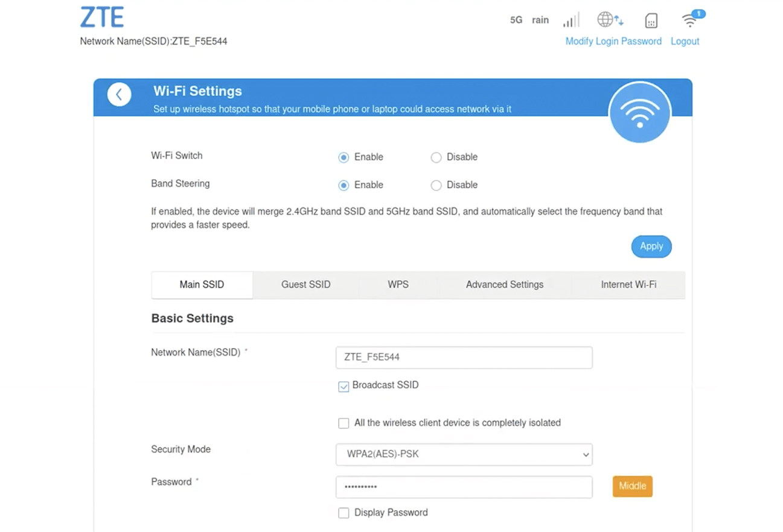Select Disable for Band Steering
The height and width of the screenshot is (532, 783).
click(436, 185)
